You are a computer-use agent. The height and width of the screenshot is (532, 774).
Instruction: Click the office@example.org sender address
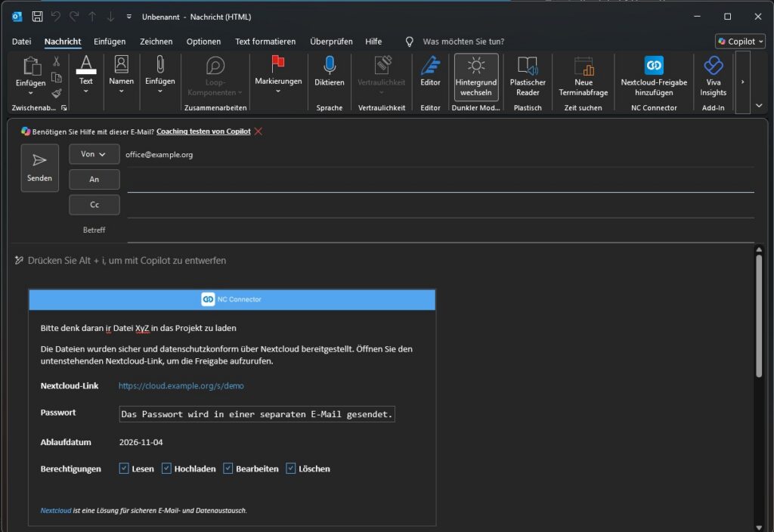[x=159, y=154]
